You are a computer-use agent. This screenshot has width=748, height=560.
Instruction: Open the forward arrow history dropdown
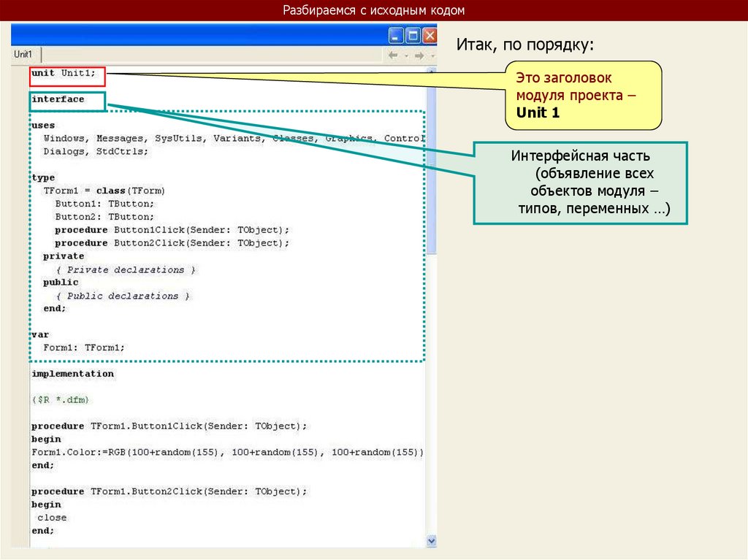[432, 55]
